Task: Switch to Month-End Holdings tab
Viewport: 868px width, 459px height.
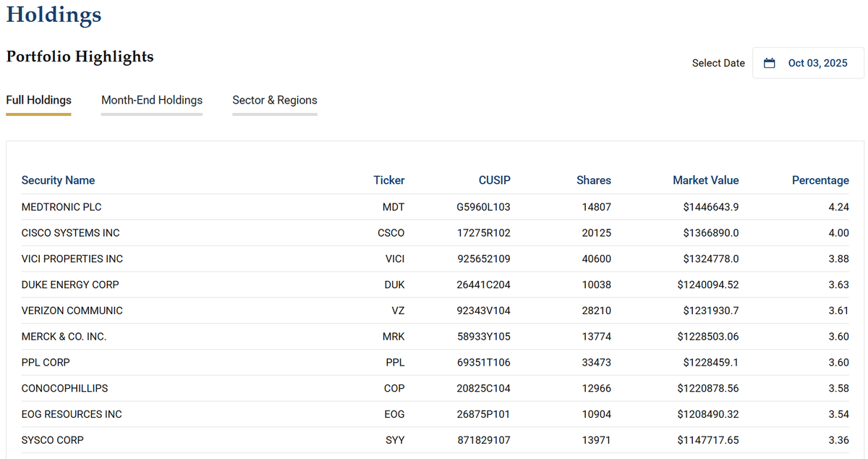Action: [x=152, y=101]
